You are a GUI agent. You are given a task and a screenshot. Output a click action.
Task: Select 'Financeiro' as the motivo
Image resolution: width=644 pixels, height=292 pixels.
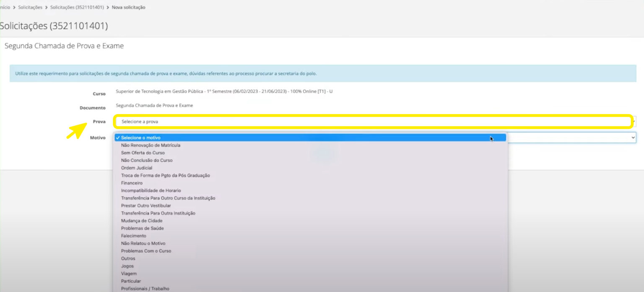click(x=132, y=183)
